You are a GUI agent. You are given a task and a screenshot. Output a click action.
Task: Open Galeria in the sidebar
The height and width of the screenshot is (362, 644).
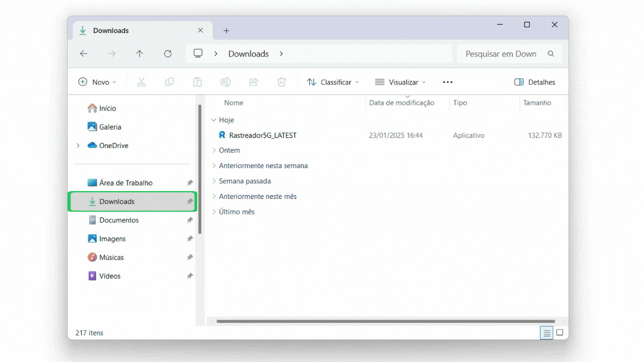point(110,127)
